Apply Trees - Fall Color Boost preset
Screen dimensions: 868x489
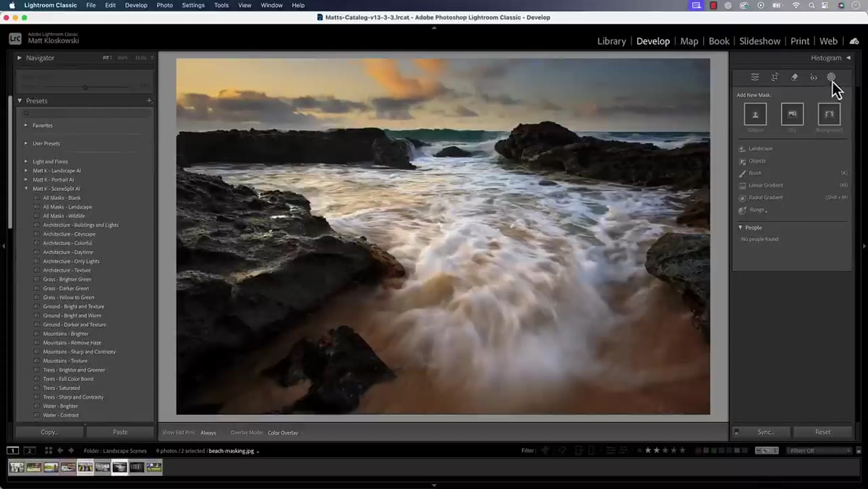68,379
